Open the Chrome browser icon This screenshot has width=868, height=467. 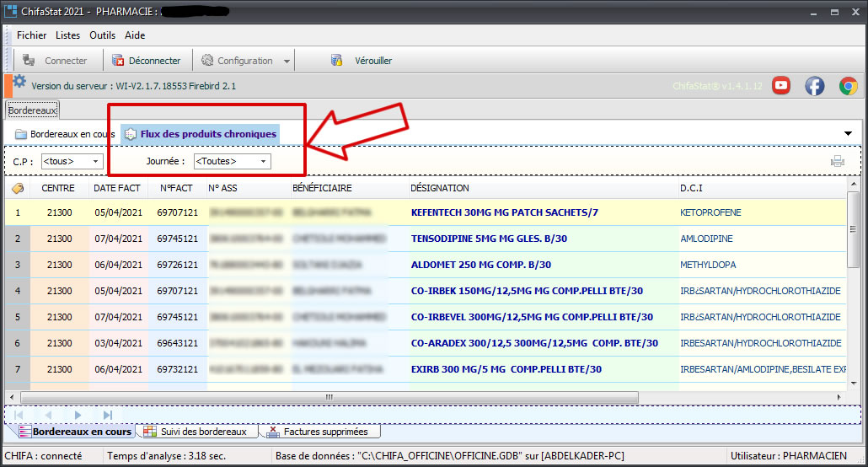[848, 85]
